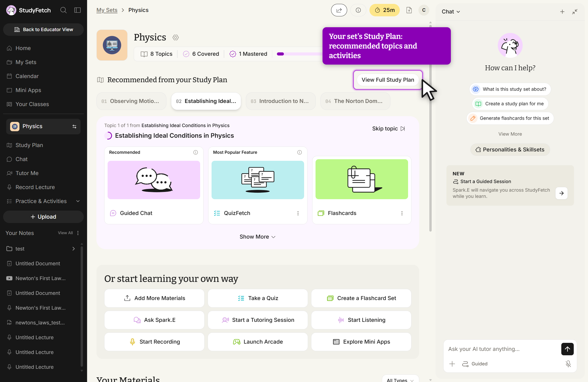Open the C user avatar
The width and height of the screenshot is (588, 382).
424,10
